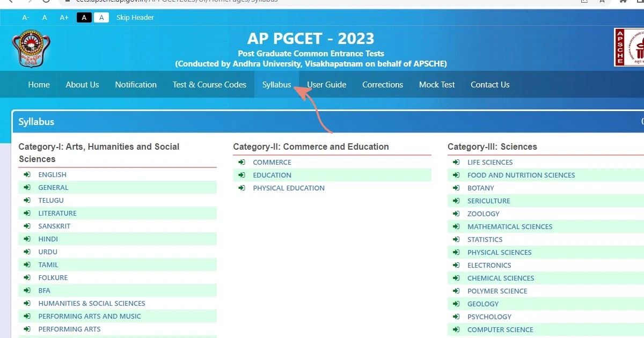Reset font size with plain A
Screen dimensions: 644x338
click(x=45, y=18)
